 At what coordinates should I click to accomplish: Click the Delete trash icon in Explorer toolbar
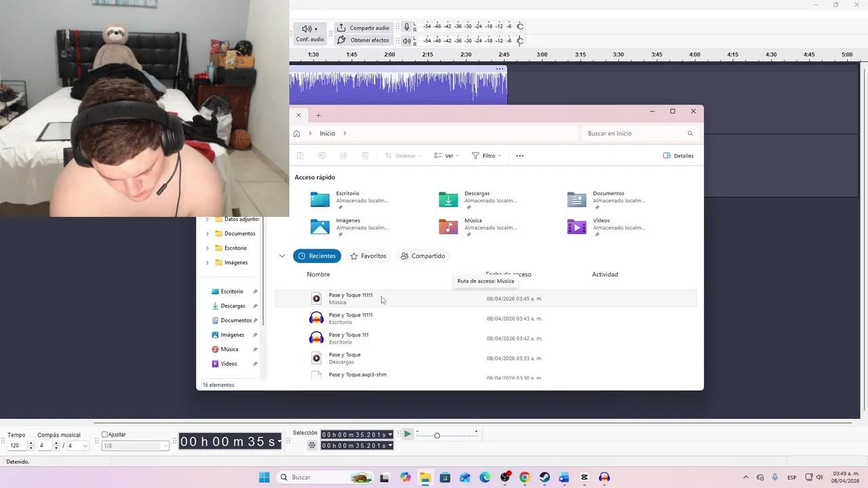tap(365, 156)
